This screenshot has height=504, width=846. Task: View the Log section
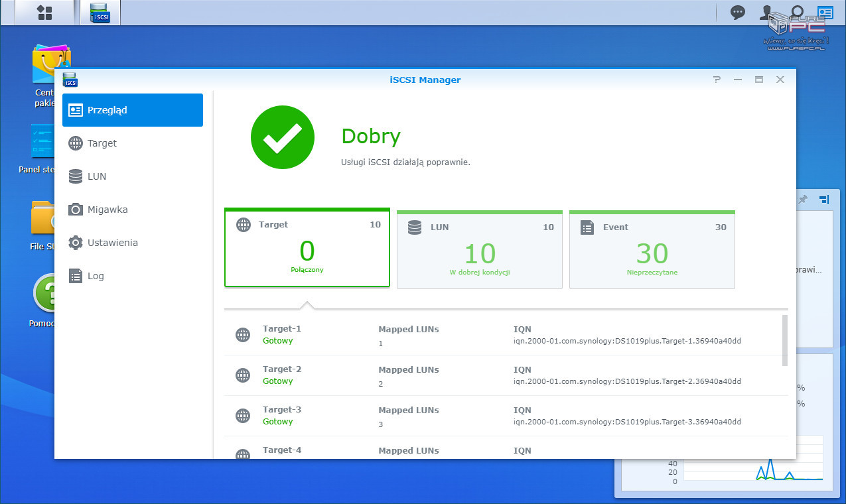[96, 276]
